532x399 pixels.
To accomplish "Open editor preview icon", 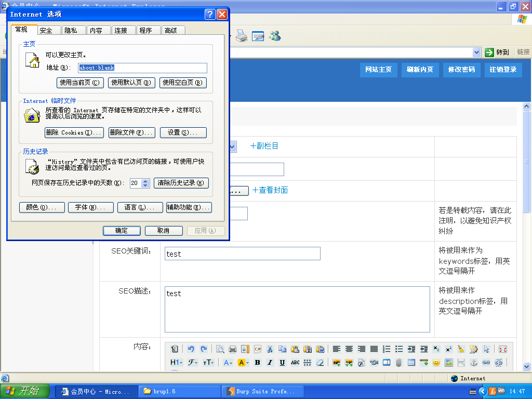I will [x=220, y=349].
